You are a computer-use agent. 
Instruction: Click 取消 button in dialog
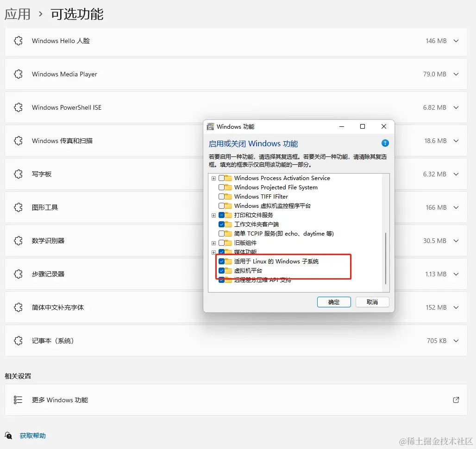point(372,302)
